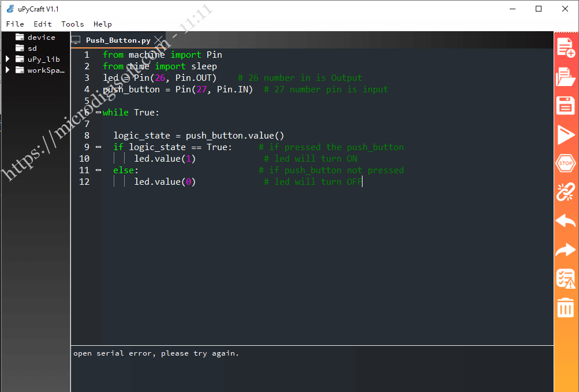Expand the uPy_lib folder
Screen dimensions: 579x392
(x=8, y=59)
